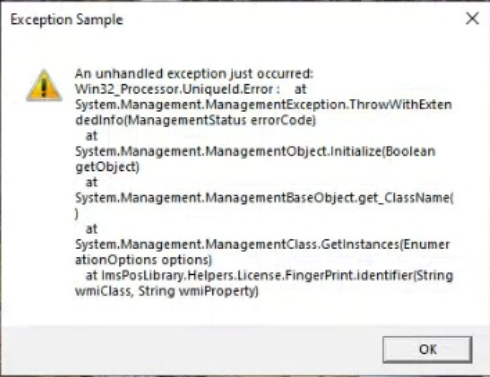This screenshot has width=490, height=377.
Task: Click the Exception Sample window title
Action: coord(67,20)
